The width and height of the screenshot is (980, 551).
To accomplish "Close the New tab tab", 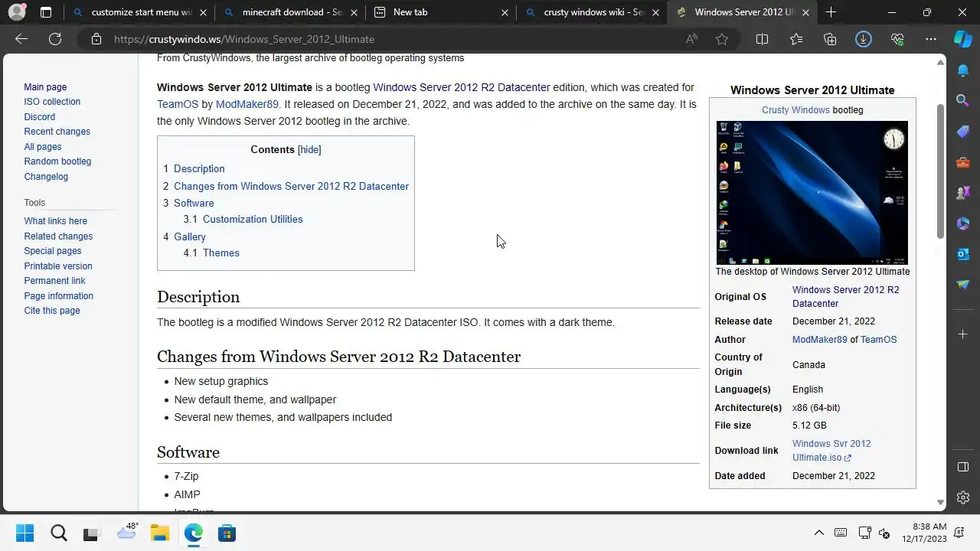I will (x=505, y=12).
